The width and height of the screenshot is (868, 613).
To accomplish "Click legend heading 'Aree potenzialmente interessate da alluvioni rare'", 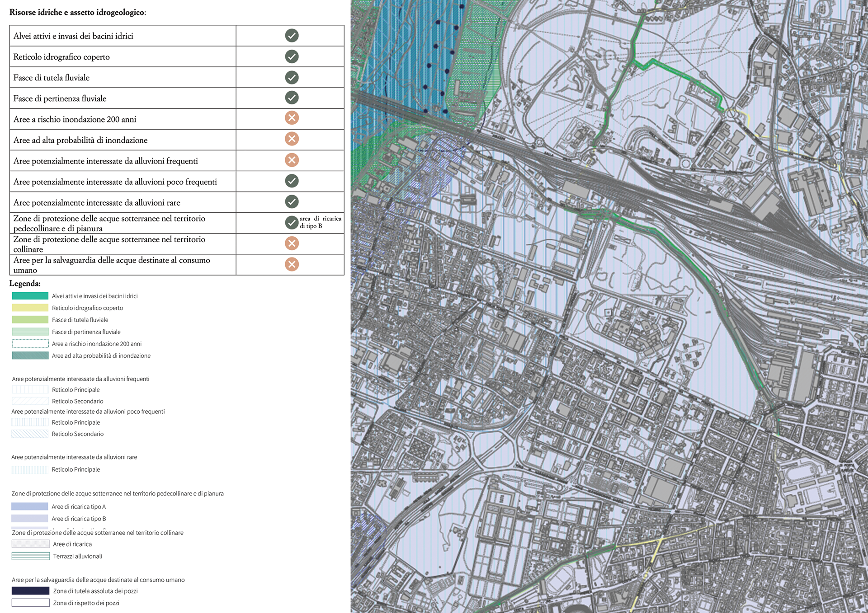I will click(x=74, y=457).
